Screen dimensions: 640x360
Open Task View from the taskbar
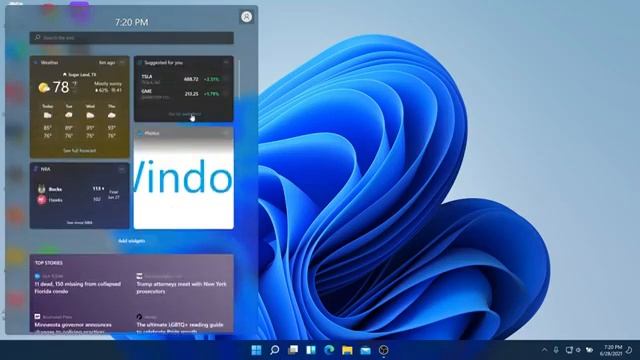coord(293,350)
